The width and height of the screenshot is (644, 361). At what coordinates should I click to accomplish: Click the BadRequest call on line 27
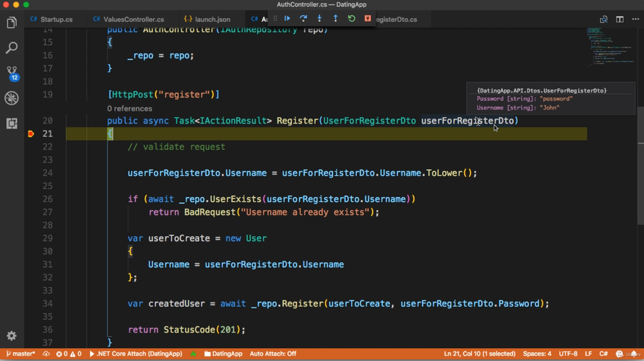coord(209,212)
